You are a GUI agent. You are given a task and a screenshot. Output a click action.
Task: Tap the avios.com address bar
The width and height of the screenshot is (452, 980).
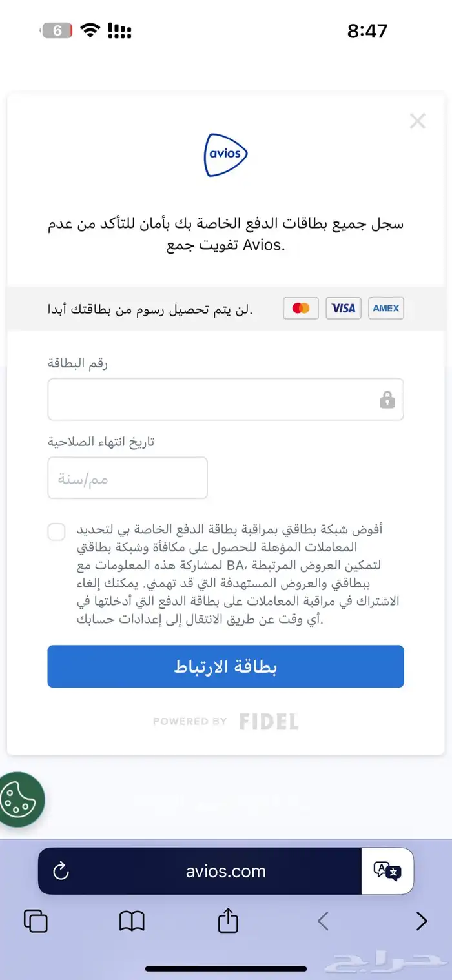225,871
